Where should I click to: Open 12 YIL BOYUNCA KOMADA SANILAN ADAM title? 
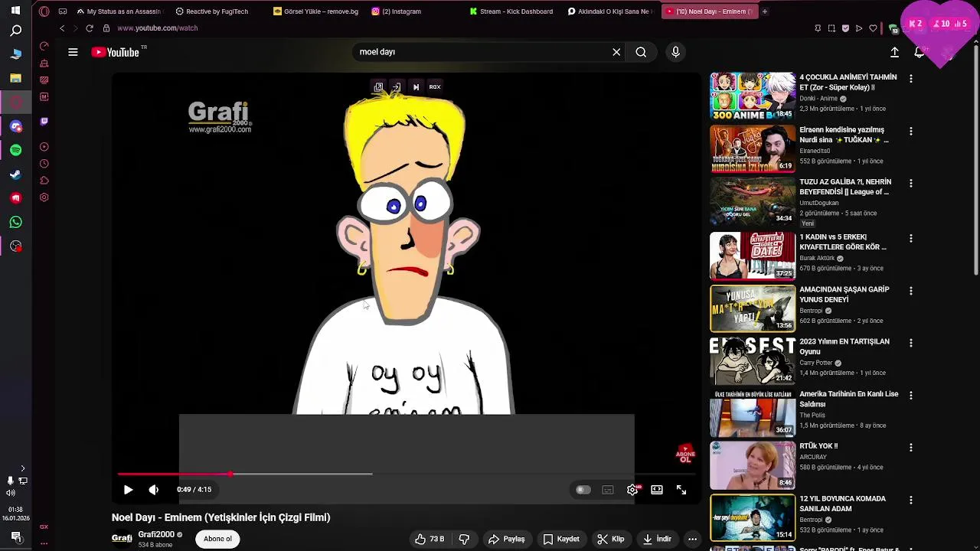point(842,504)
